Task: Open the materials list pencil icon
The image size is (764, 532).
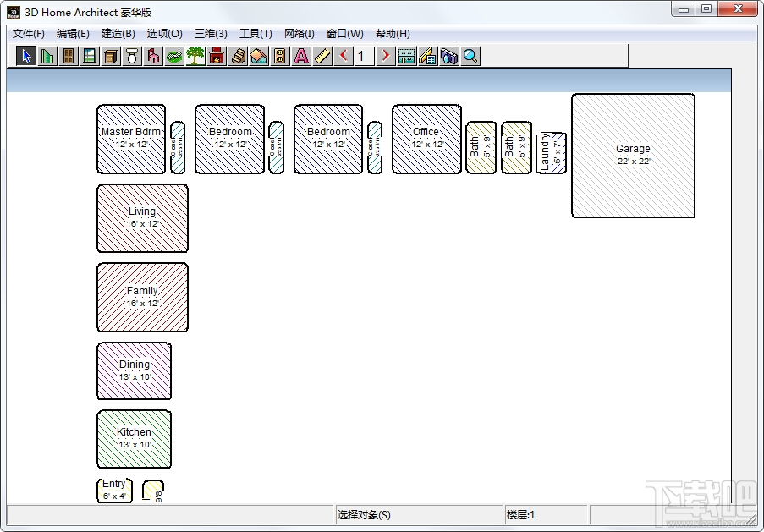Action: [428, 56]
